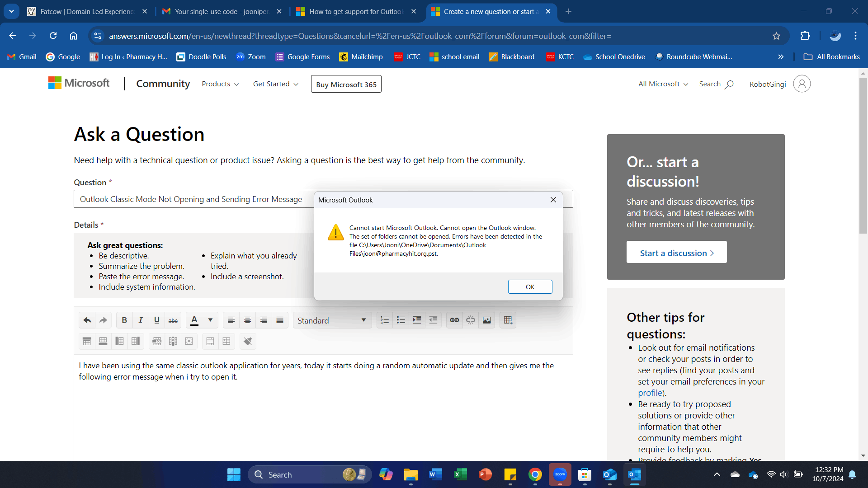
Task: Open Zoom from the Windows taskbar
Action: (x=560, y=474)
